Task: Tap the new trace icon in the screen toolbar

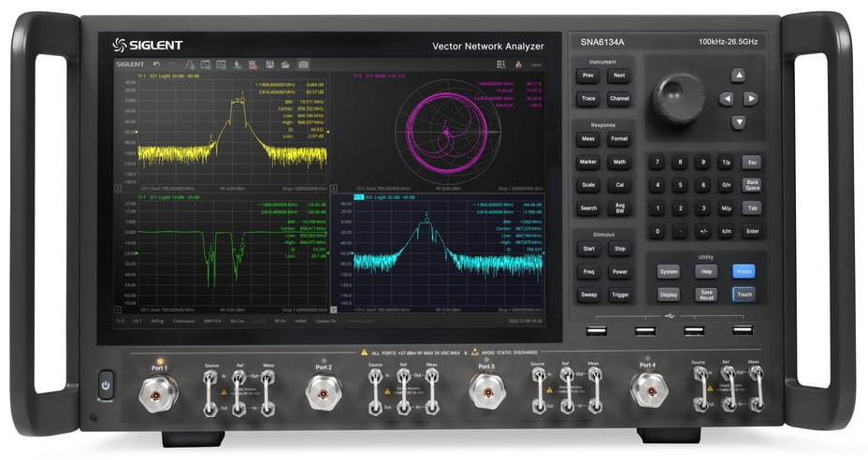Action: (x=190, y=65)
